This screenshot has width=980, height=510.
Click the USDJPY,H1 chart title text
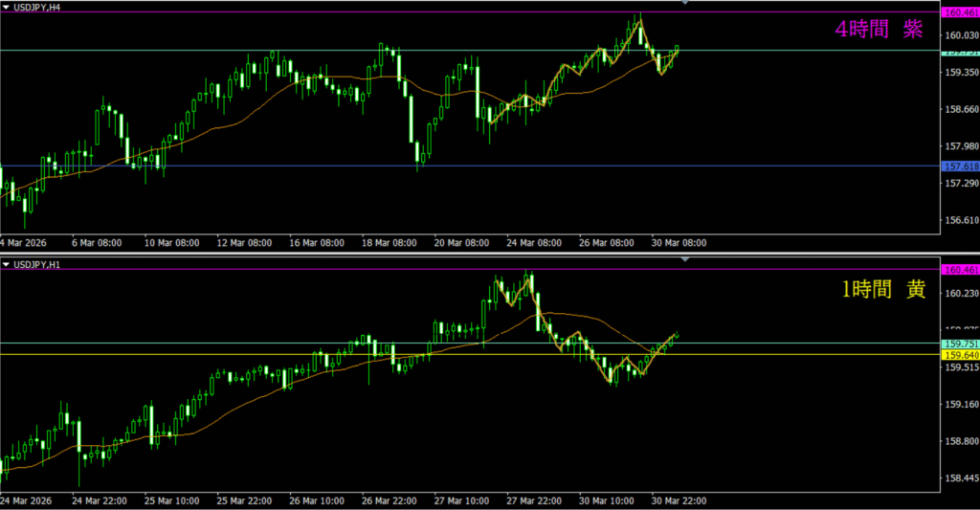pos(41,264)
